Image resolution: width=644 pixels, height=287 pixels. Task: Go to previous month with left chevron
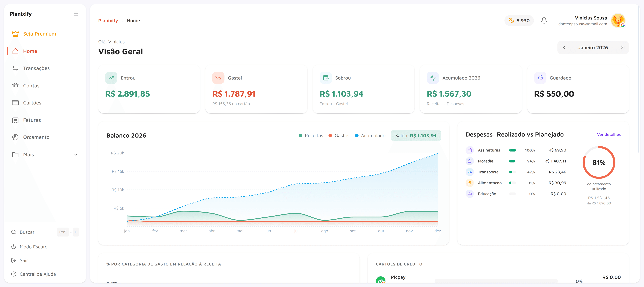[565, 47]
